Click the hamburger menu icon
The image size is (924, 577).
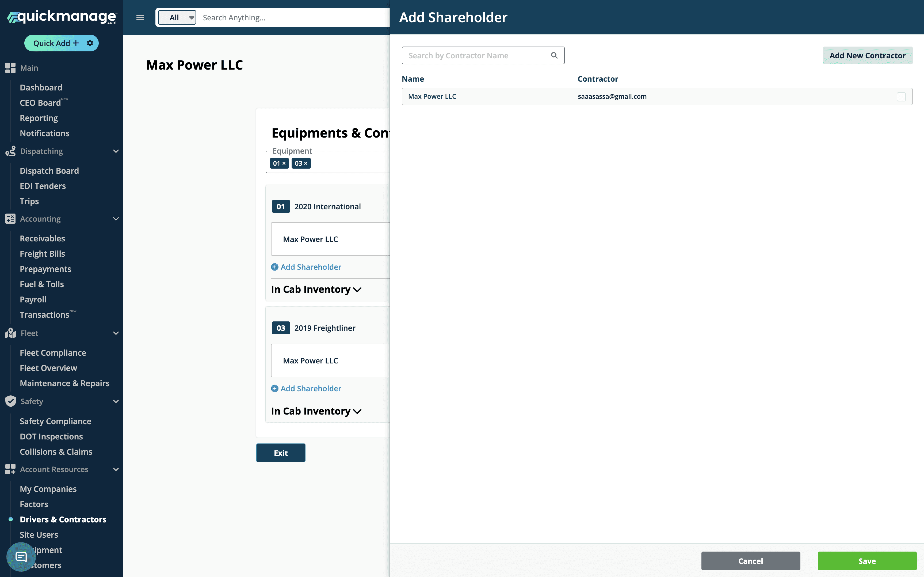(140, 18)
